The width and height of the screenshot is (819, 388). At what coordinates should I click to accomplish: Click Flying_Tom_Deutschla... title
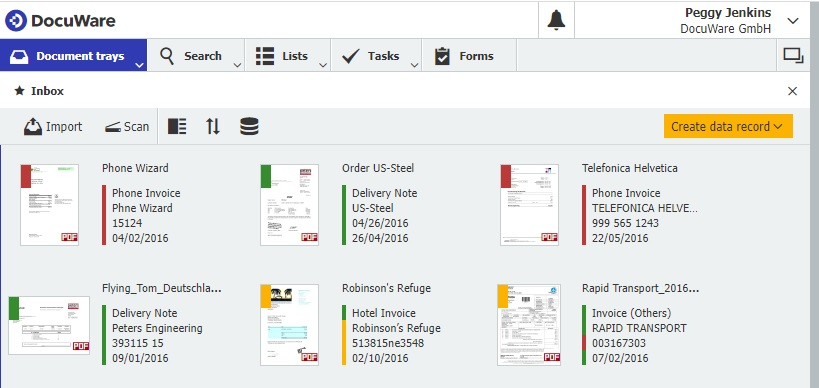tap(162, 288)
